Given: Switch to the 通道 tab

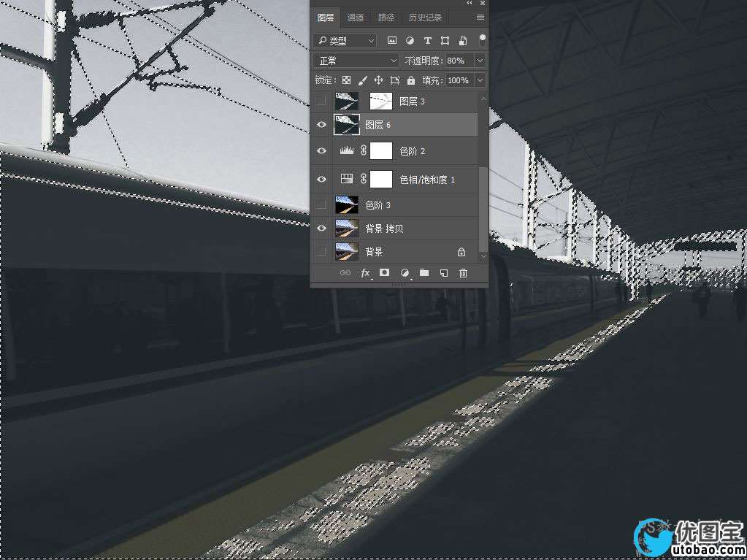Looking at the screenshot, I should point(356,18).
